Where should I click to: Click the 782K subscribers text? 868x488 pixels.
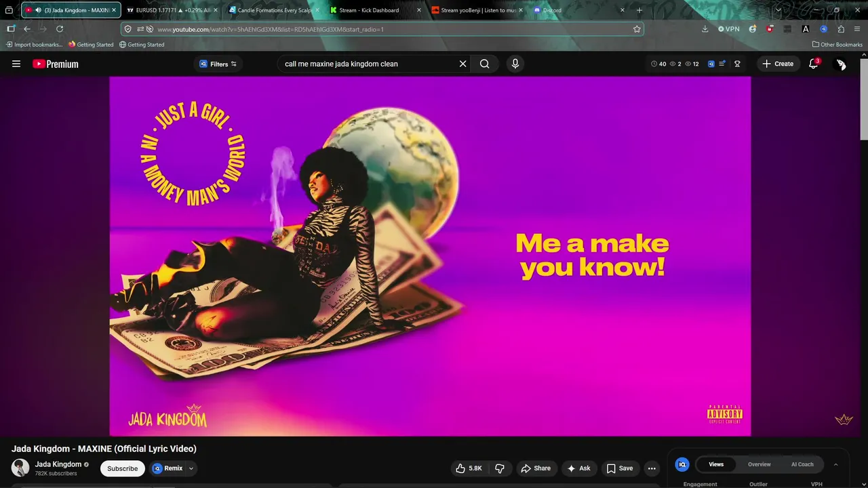tap(56, 473)
